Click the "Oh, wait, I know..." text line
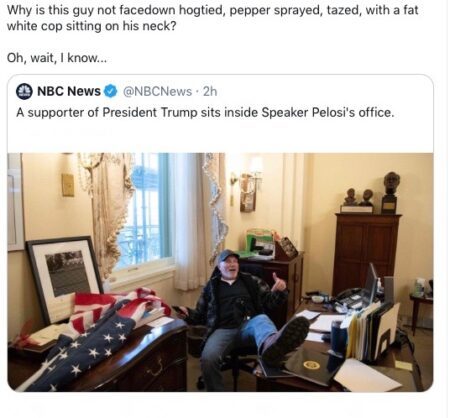This screenshot has width=450, height=418. (x=57, y=58)
